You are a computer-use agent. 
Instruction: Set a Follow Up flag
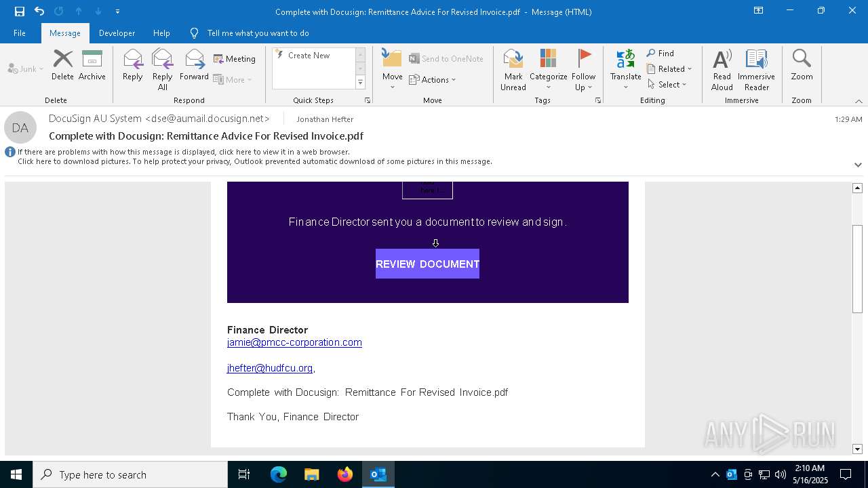(583, 69)
